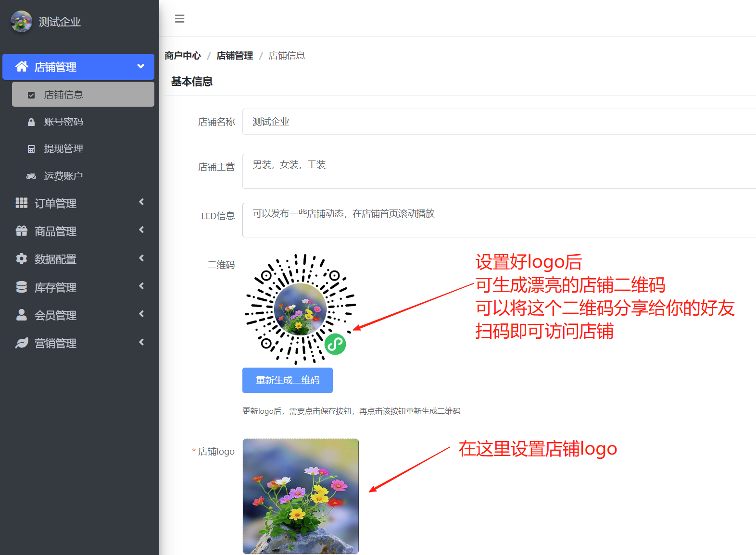This screenshot has height=555, width=756.
Task: Click the 店铺名称 input field
Action: click(x=499, y=122)
